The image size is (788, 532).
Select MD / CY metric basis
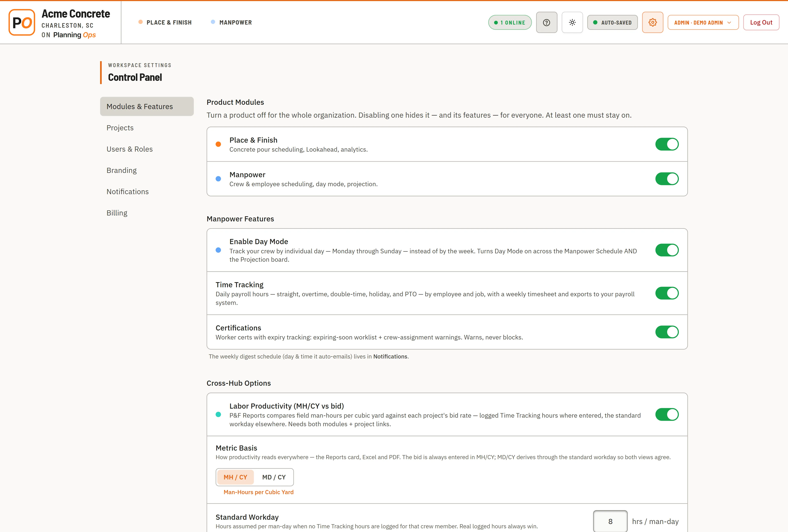point(274,477)
